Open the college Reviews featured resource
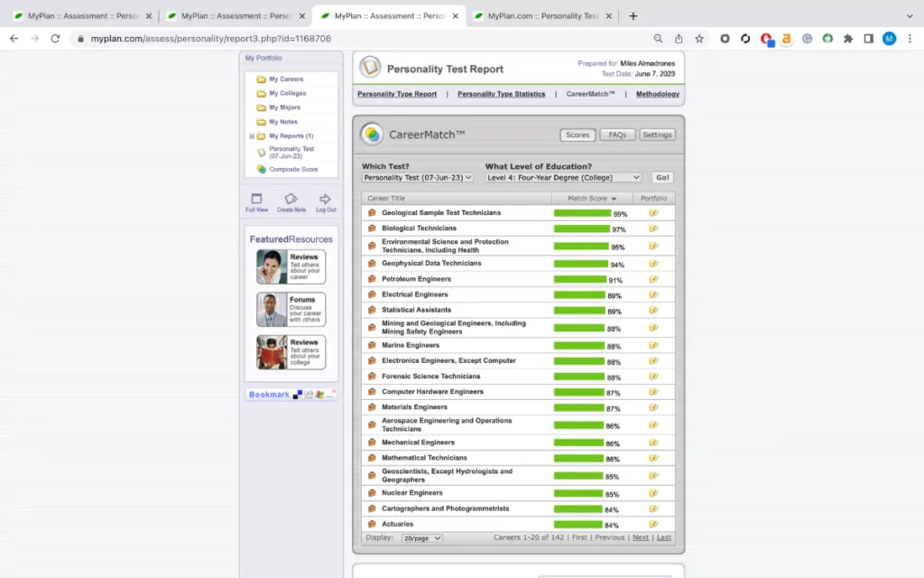The width and height of the screenshot is (924, 578). coord(291,352)
